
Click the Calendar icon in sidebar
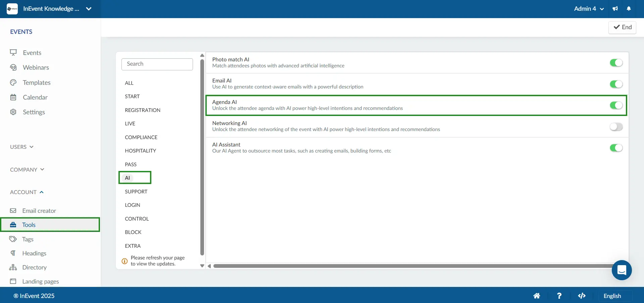click(13, 97)
